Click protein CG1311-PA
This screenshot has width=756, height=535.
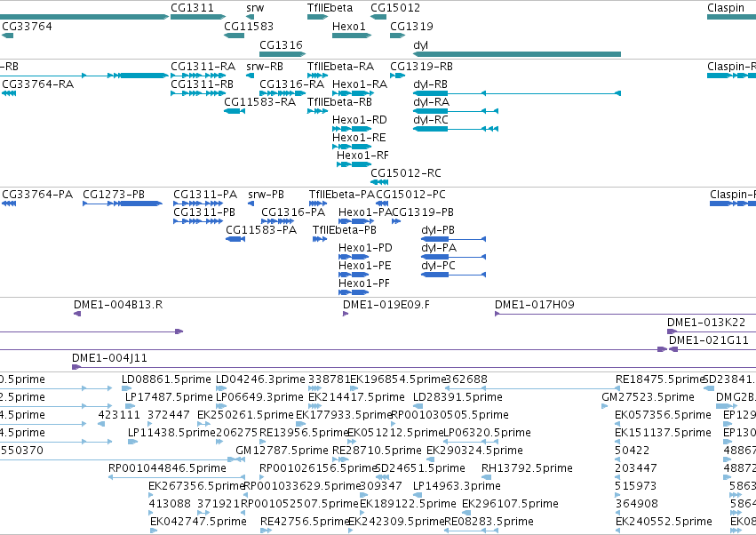205,195
